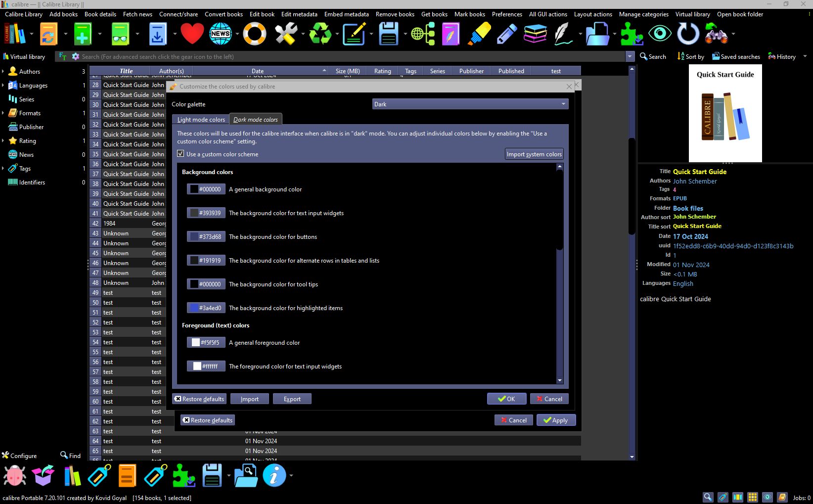Open the Color palette dropdown

click(x=470, y=104)
